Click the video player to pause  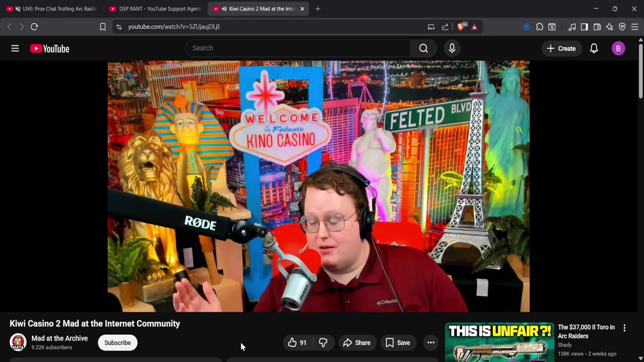318,187
